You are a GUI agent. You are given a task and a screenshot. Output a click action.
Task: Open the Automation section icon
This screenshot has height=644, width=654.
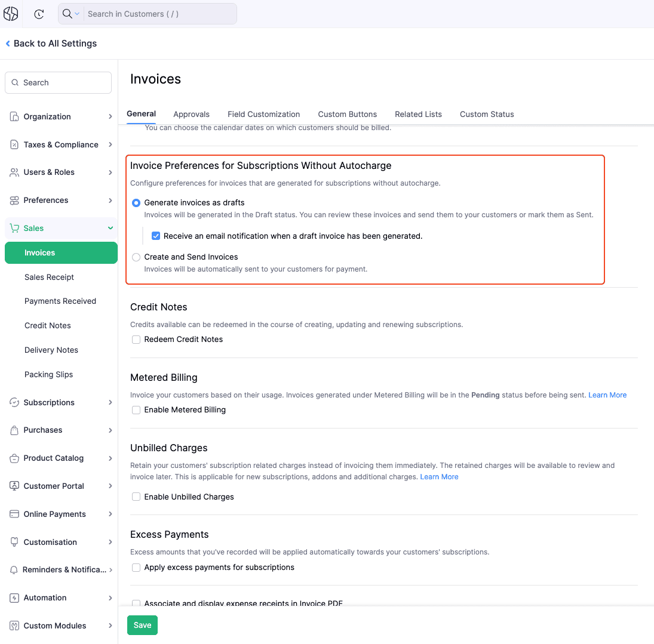pyautogui.click(x=14, y=597)
